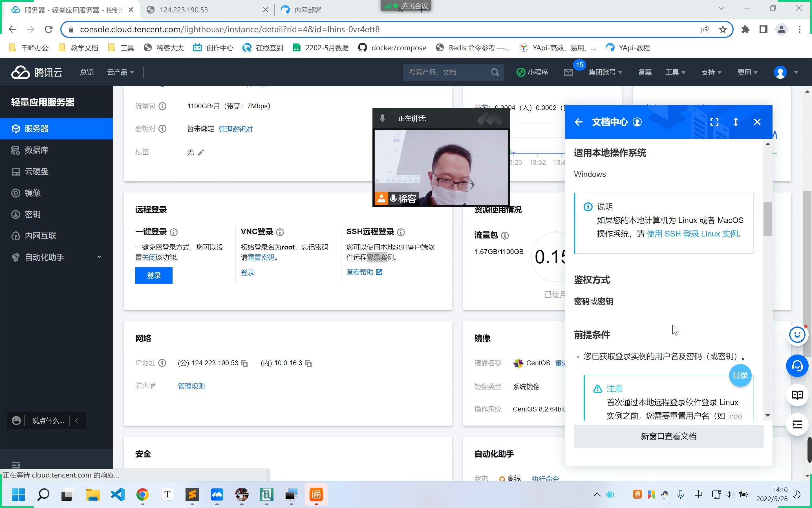The image size is (812, 508).
Task: Select 镜像 in the sidebar
Action: (56, 193)
